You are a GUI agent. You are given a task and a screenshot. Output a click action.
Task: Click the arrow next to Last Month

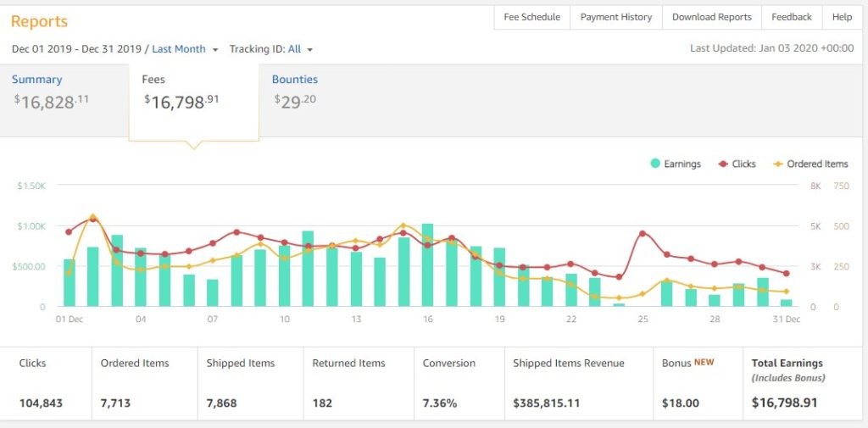click(x=215, y=50)
